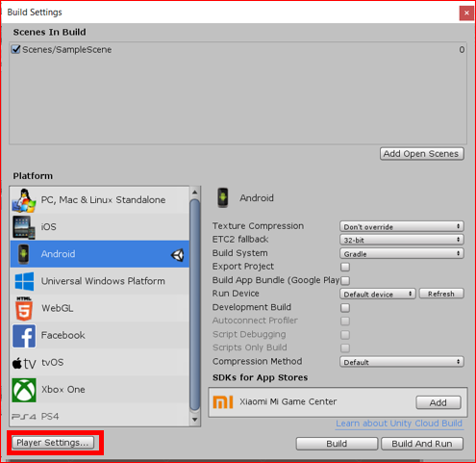This screenshot has width=476, height=463.
Task: Select PC, Mac & Linux Standalone platform
Action: pos(100,200)
